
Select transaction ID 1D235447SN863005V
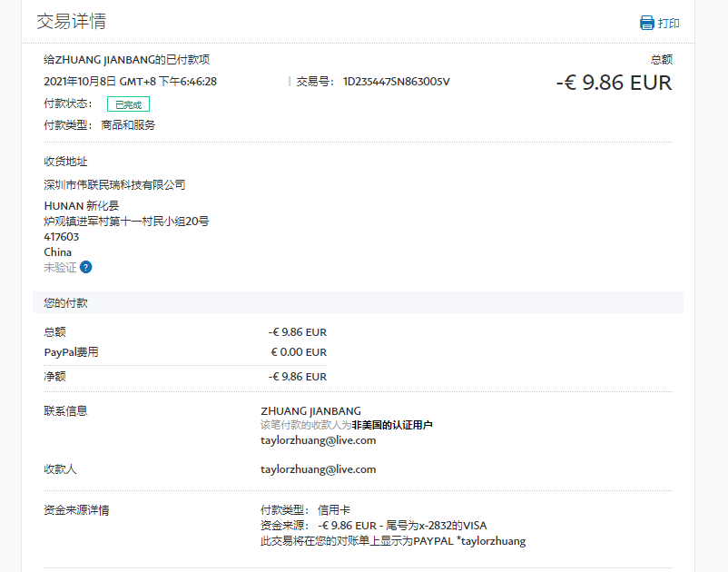click(x=396, y=82)
